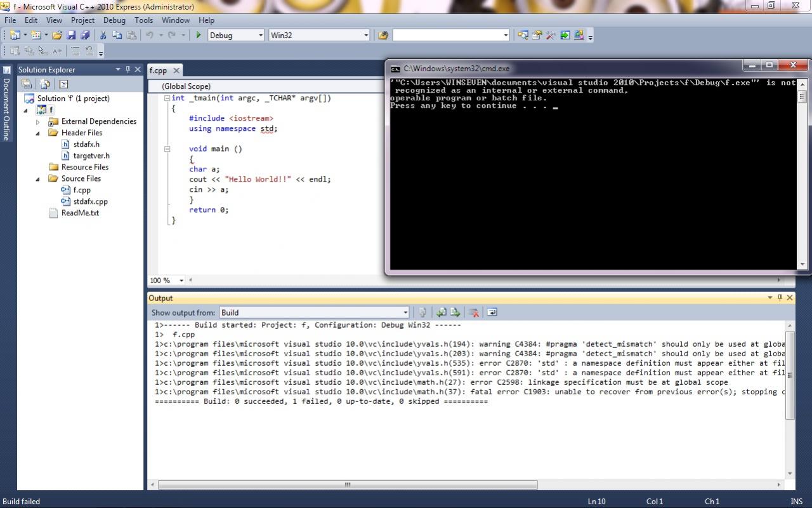
Task: Open the Debug menu
Action: pyautogui.click(x=114, y=20)
